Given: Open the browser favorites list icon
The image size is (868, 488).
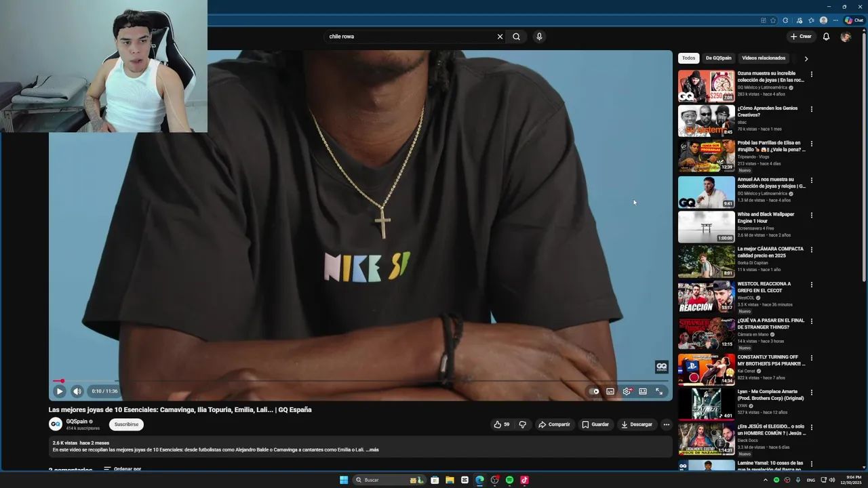Looking at the screenshot, I should [x=811, y=20].
